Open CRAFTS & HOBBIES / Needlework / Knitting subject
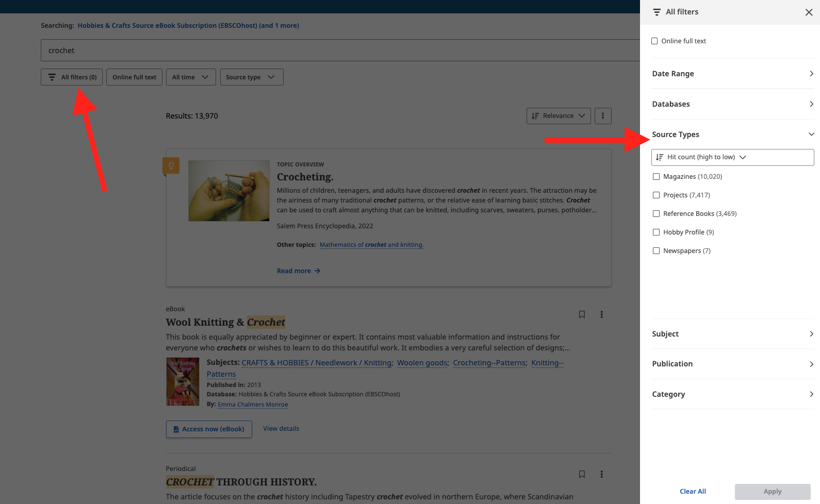This screenshot has height=504, width=820. (x=317, y=363)
